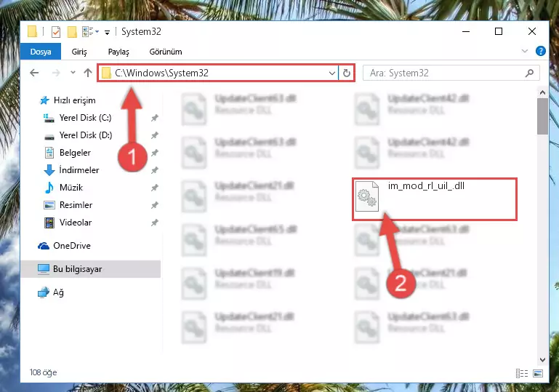The height and width of the screenshot is (392, 559).
Task: Open the recent locations dropdown arrow
Action: coord(73,73)
